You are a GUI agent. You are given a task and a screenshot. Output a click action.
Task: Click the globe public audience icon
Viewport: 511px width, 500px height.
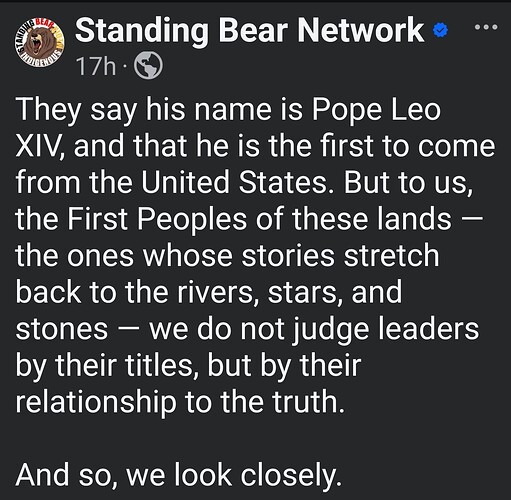click(x=148, y=65)
